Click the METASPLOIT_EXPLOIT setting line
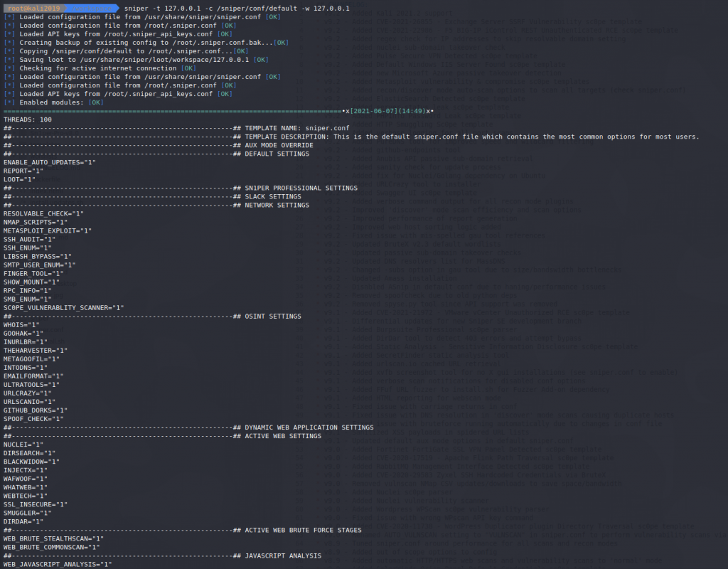Viewport: 728px width, 569px height. click(47, 230)
